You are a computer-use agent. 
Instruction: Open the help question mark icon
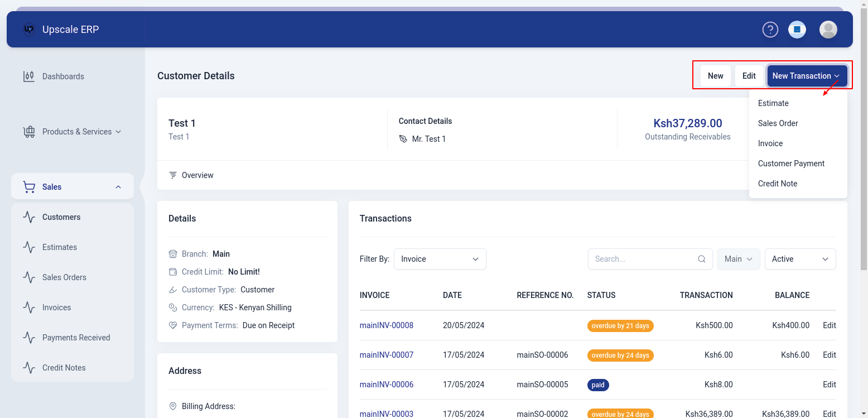(x=770, y=30)
